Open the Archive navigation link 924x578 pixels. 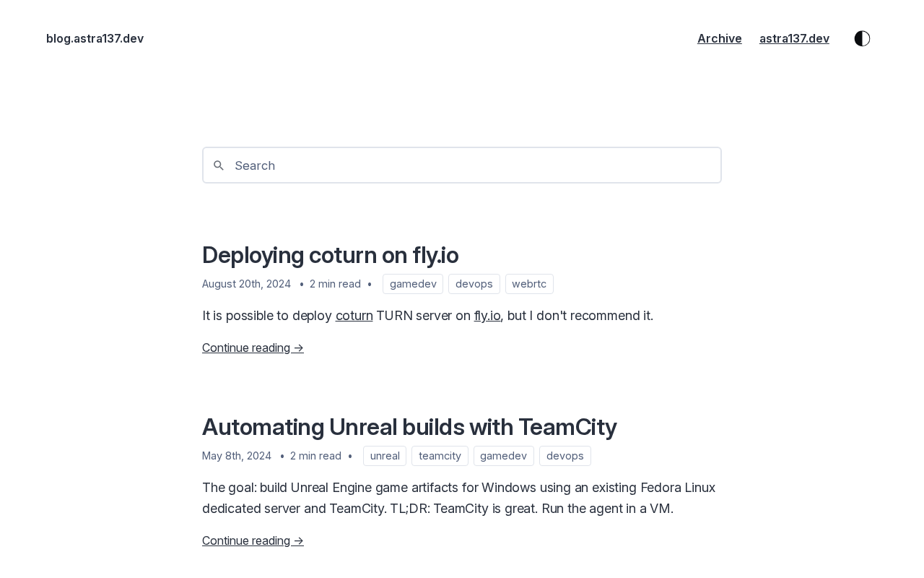(719, 38)
